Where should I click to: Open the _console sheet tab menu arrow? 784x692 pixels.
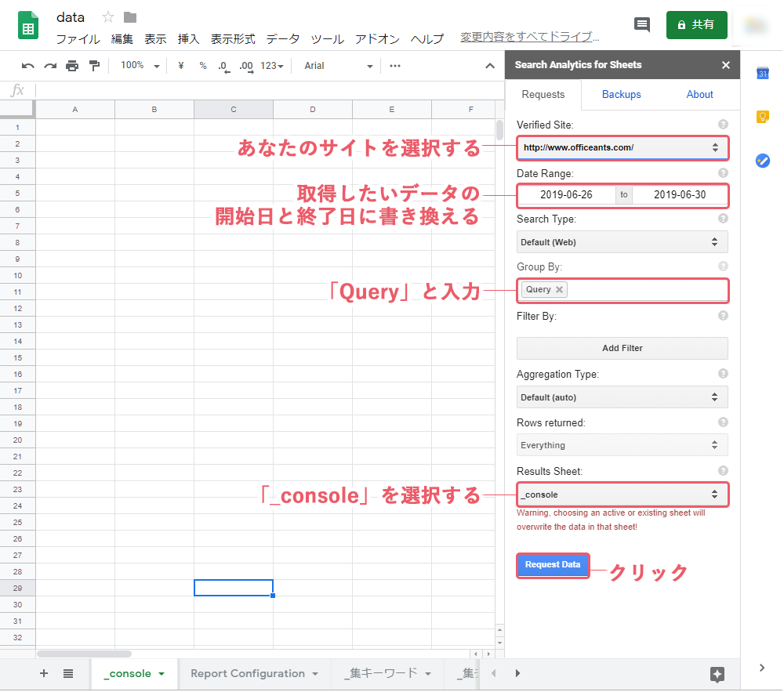pyautogui.click(x=162, y=674)
